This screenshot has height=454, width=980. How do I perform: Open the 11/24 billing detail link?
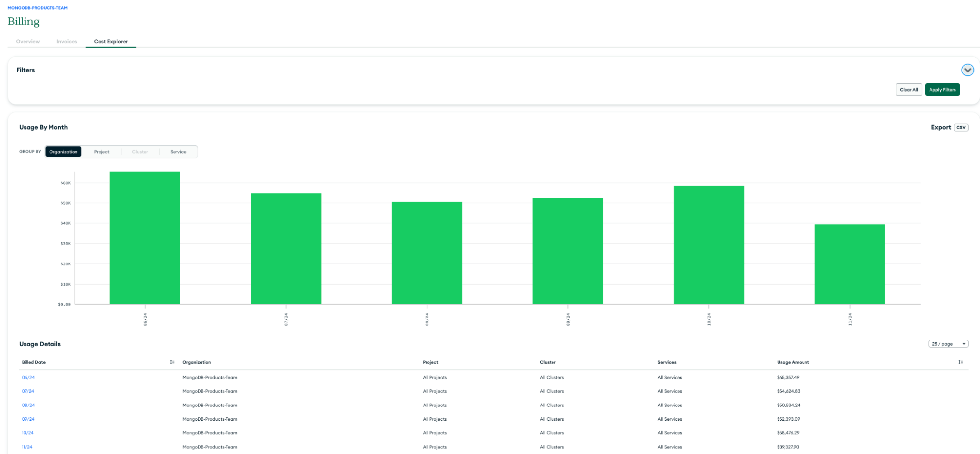(27, 447)
